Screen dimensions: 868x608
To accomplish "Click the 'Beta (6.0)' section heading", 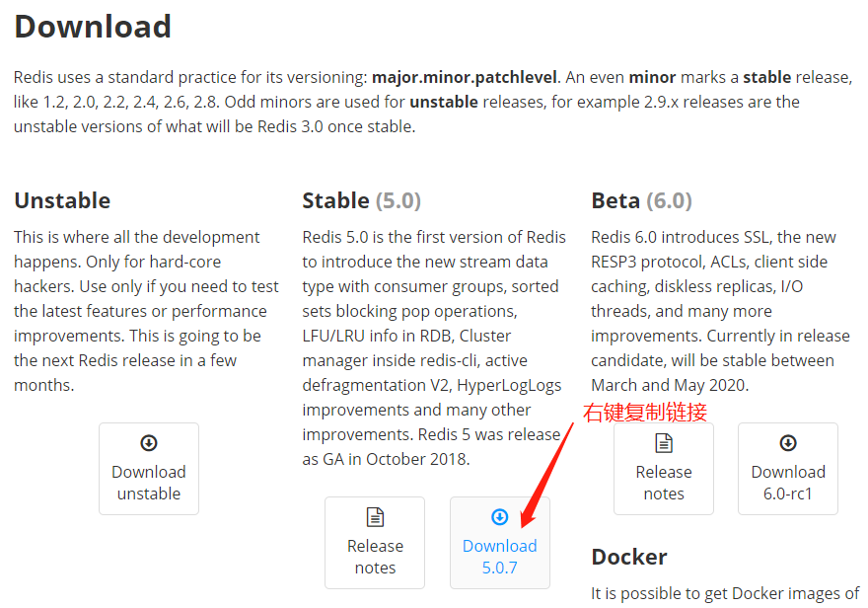I will tap(641, 200).
